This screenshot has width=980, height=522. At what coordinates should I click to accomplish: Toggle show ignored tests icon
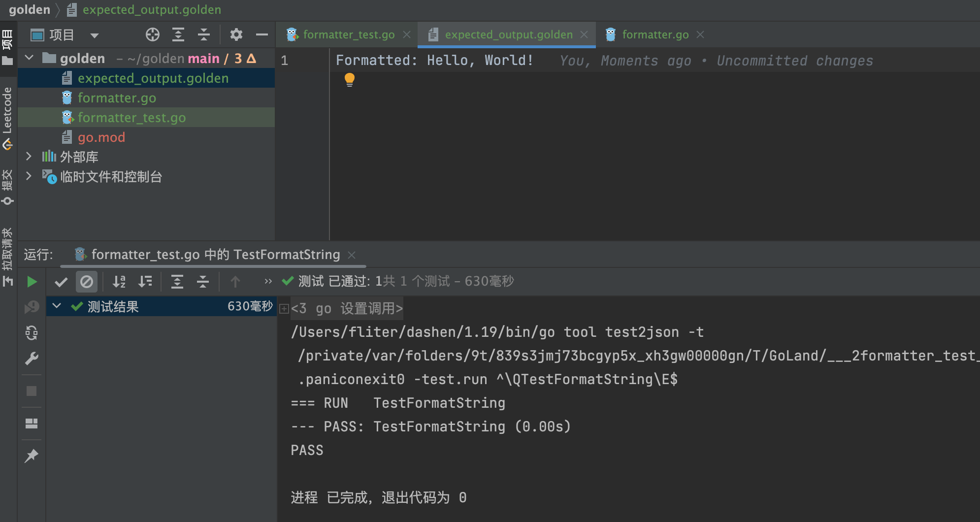[x=87, y=282]
